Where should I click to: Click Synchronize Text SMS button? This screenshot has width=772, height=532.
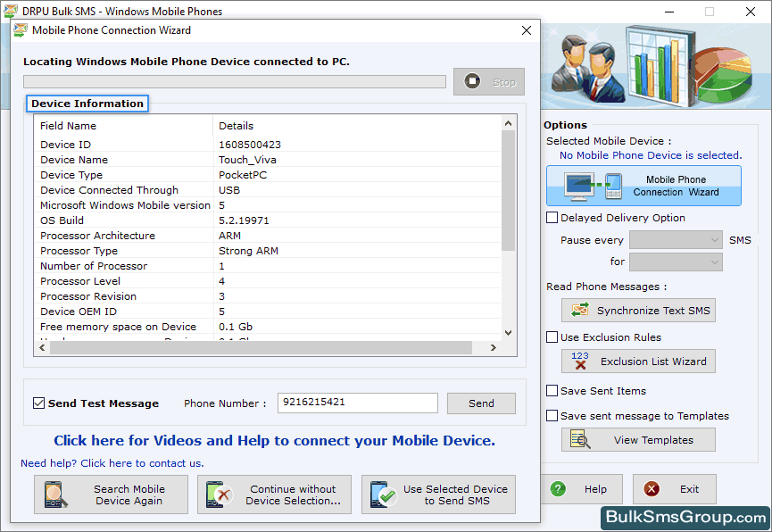tap(638, 311)
